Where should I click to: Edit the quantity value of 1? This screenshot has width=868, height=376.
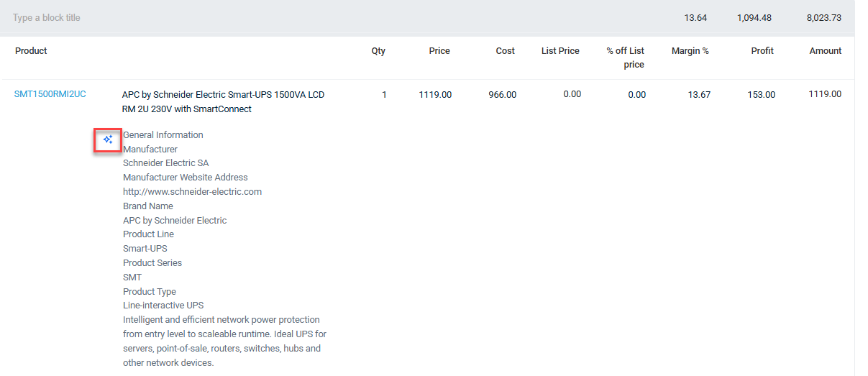point(384,95)
